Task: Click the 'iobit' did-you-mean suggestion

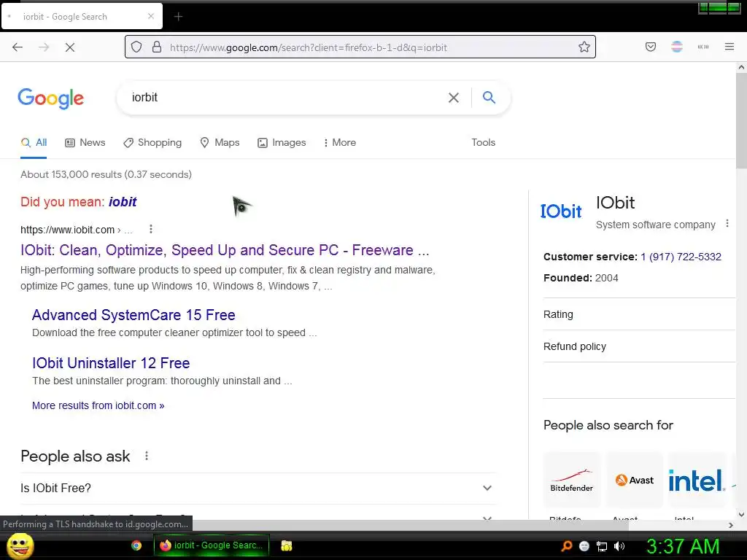Action: click(123, 202)
